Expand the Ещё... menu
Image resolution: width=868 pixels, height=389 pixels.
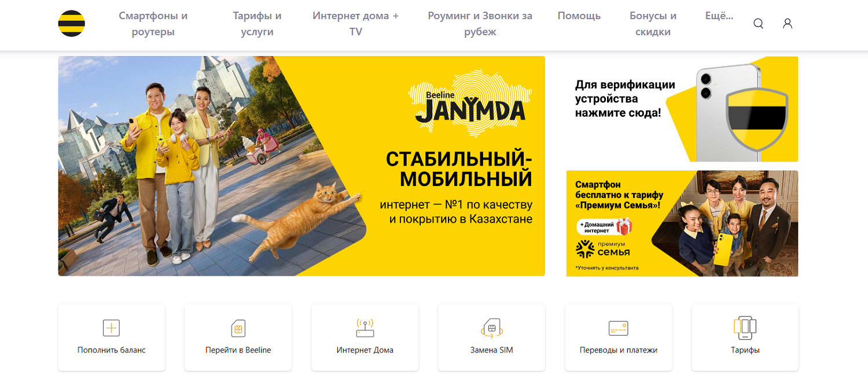[x=719, y=16]
